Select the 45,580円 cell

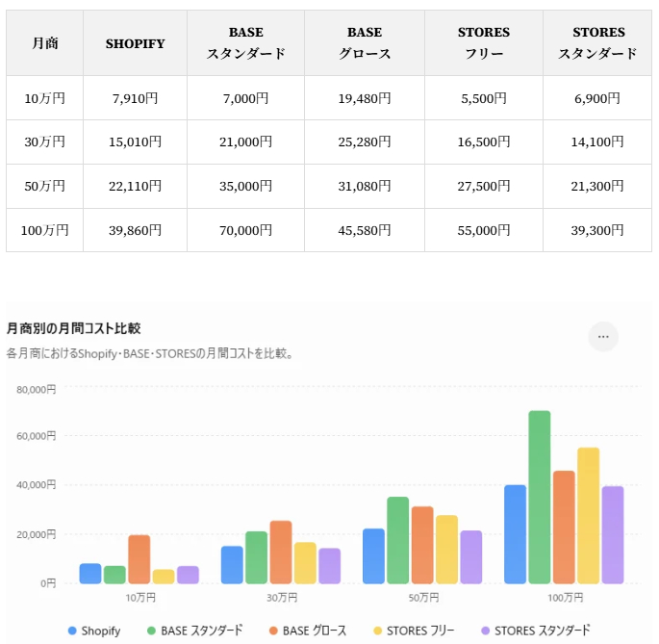[365, 230]
